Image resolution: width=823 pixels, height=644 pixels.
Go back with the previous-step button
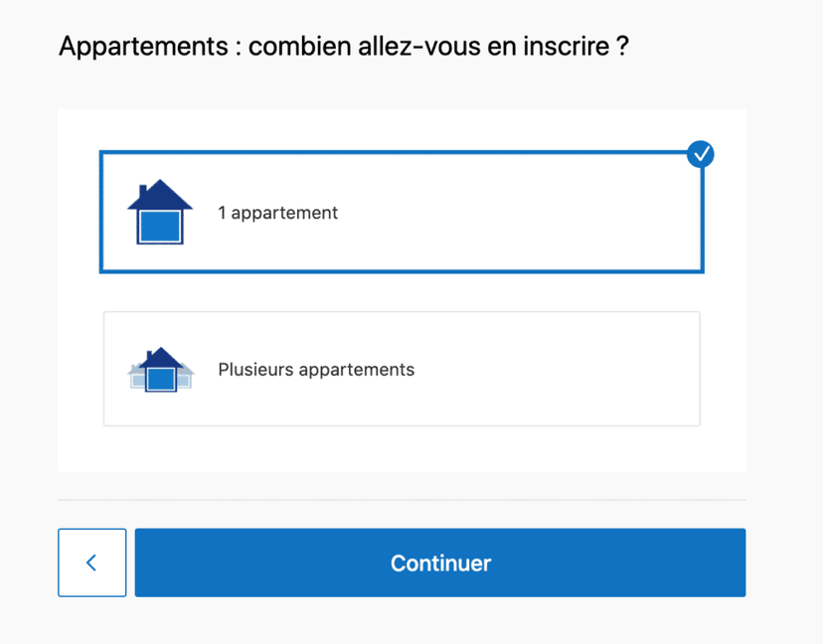pos(91,563)
